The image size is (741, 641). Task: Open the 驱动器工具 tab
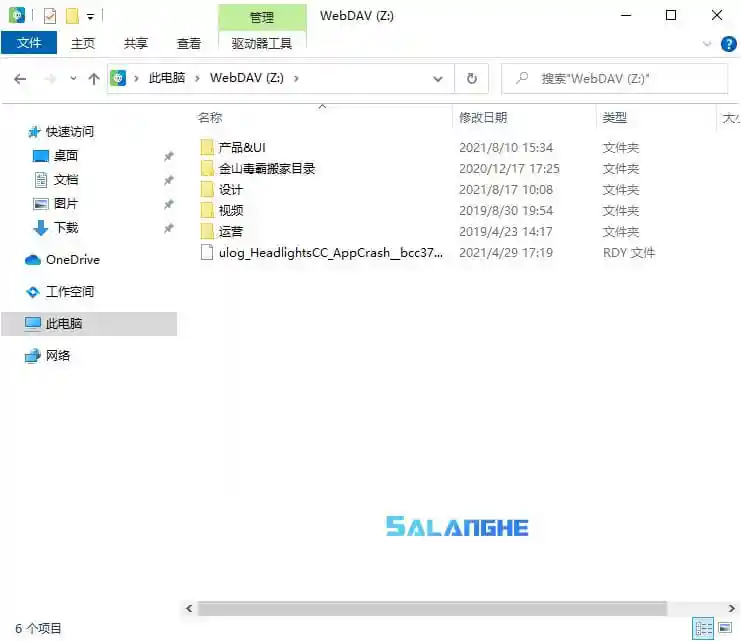click(x=262, y=43)
